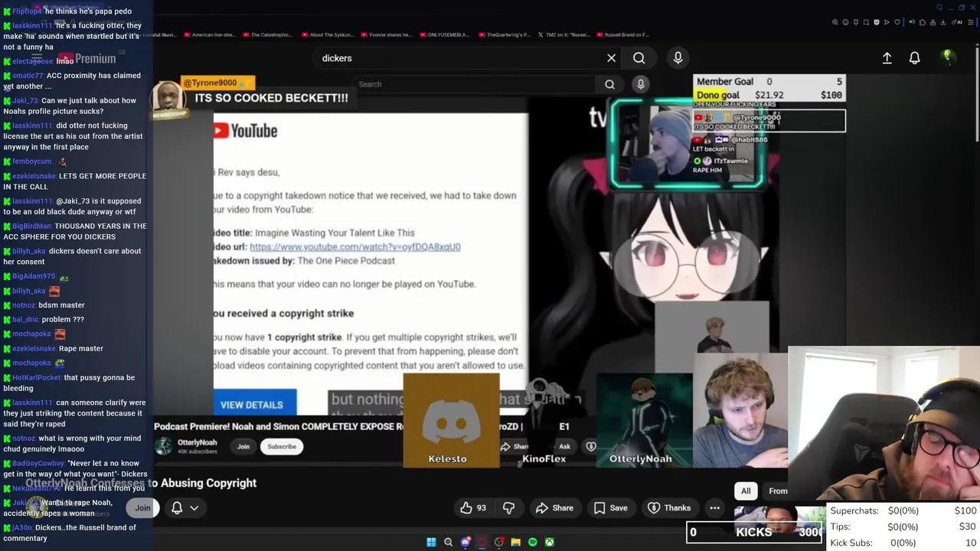Open the notifications bell in the header

(914, 58)
